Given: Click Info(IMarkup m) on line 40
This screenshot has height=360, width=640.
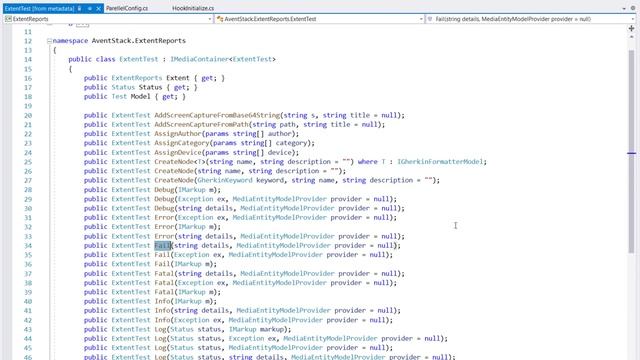Looking at the screenshot, I should [x=185, y=301].
